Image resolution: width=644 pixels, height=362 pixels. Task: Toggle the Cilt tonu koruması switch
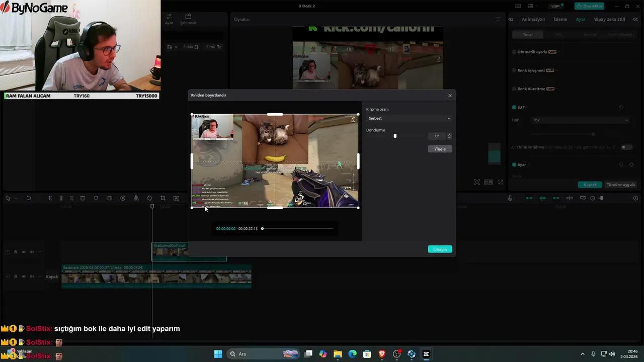(626, 147)
